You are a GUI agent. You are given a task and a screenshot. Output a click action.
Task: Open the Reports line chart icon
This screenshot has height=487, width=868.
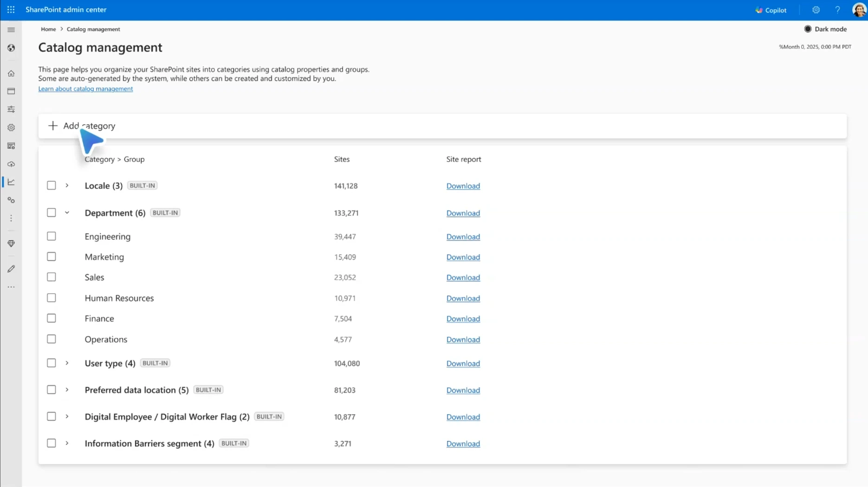(x=11, y=182)
